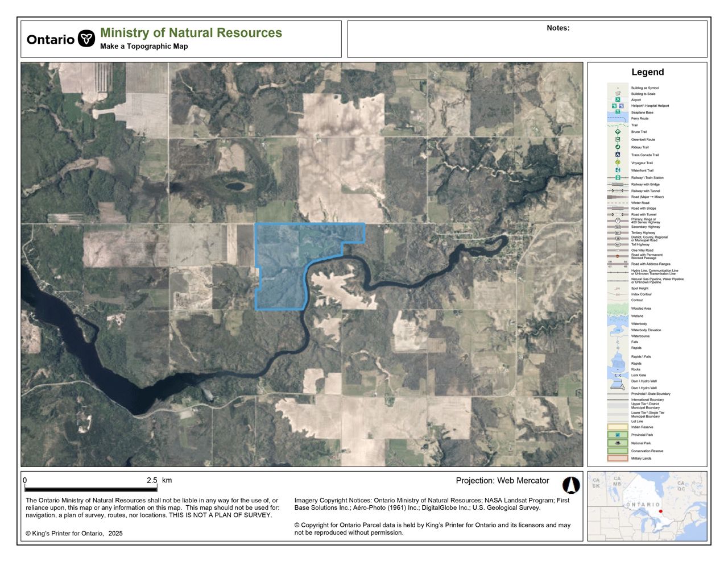Screen dimensions: 728x562
Task: Click the Seaplane Base legend symbol
Action: pos(618,112)
